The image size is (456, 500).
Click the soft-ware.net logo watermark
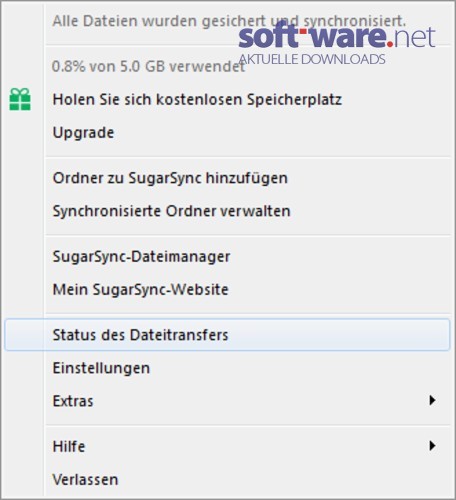(x=337, y=36)
